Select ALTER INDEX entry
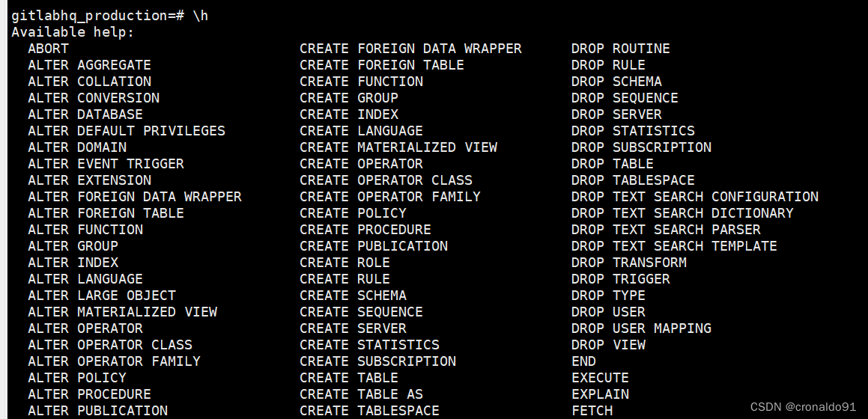This screenshot has height=419, width=868. pos(73,263)
